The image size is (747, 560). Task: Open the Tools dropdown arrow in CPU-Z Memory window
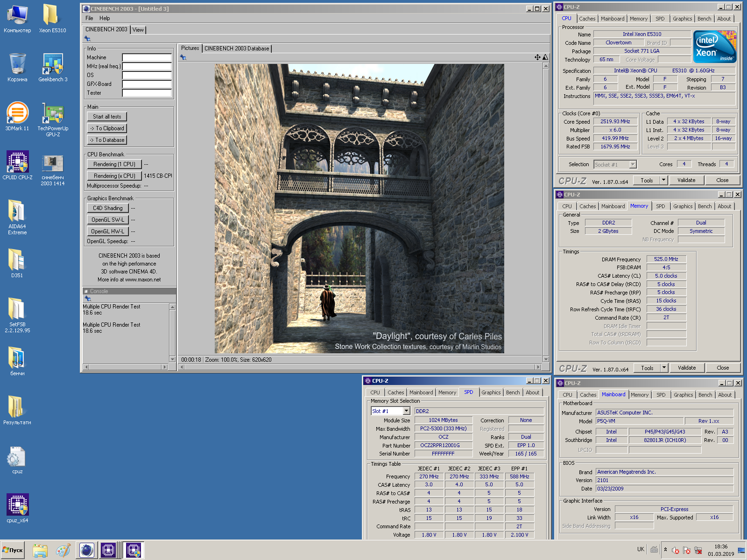[x=664, y=368]
